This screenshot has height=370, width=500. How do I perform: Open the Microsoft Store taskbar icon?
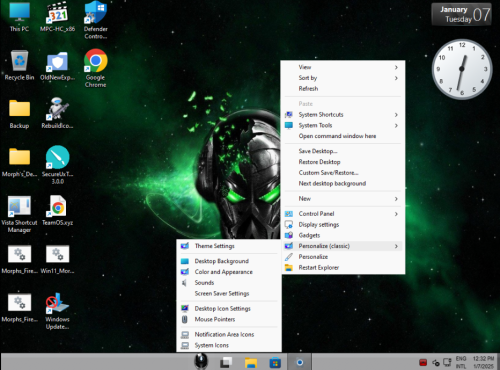(275, 362)
